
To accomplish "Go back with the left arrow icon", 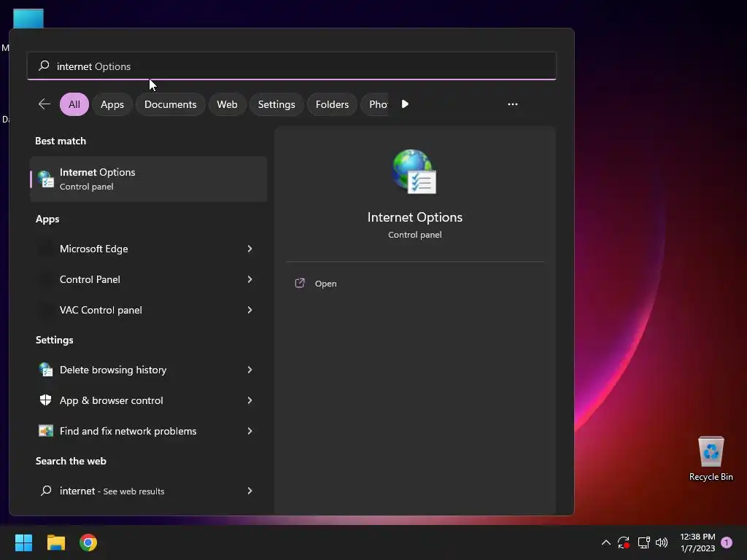I will click(44, 104).
